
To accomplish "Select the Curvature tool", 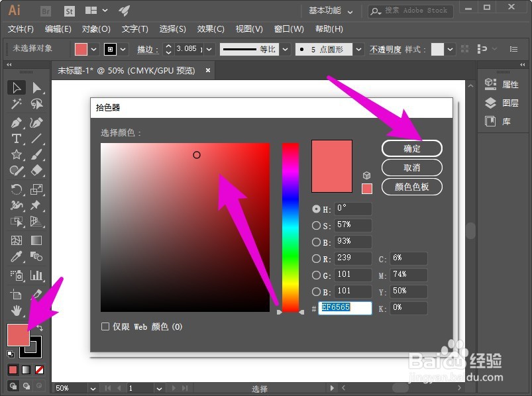I will (36, 123).
